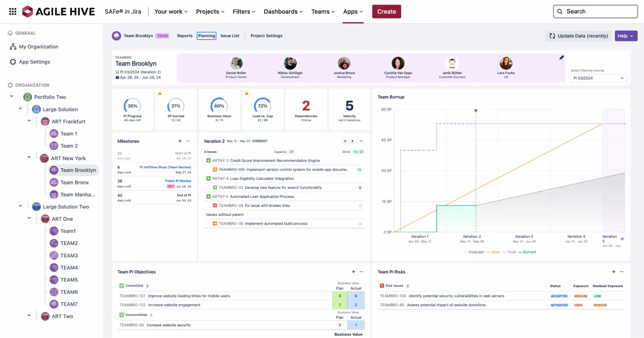Open the Teams menu
644x338 pixels.
pos(323,12)
